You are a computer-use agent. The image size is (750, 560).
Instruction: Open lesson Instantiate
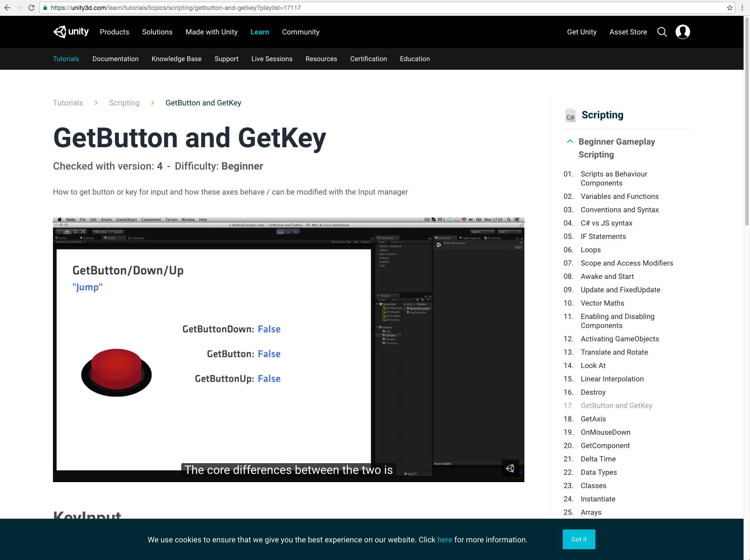[x=598, y=499]
